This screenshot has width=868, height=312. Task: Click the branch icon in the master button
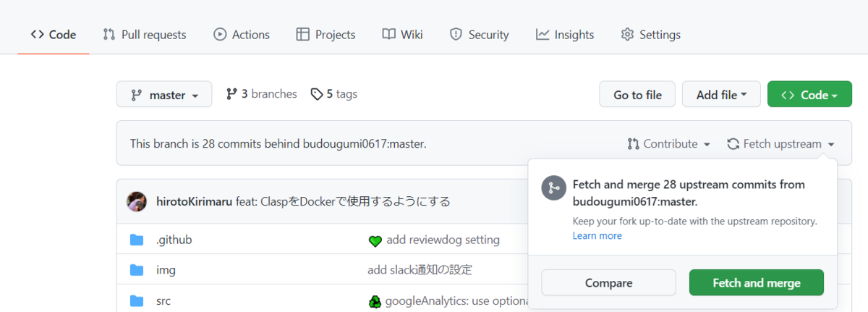pos(136,95)
